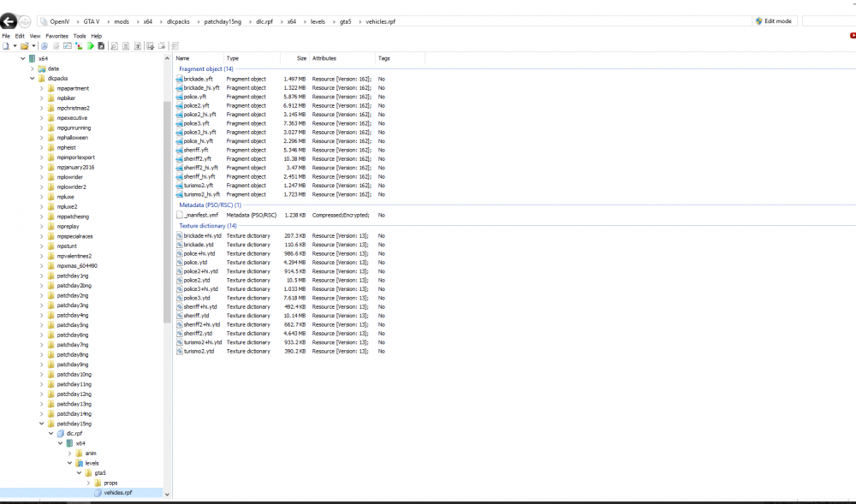Select the sheriff_hi.yft file name
This screenshot has height=504, width=856.
[199, 177]
